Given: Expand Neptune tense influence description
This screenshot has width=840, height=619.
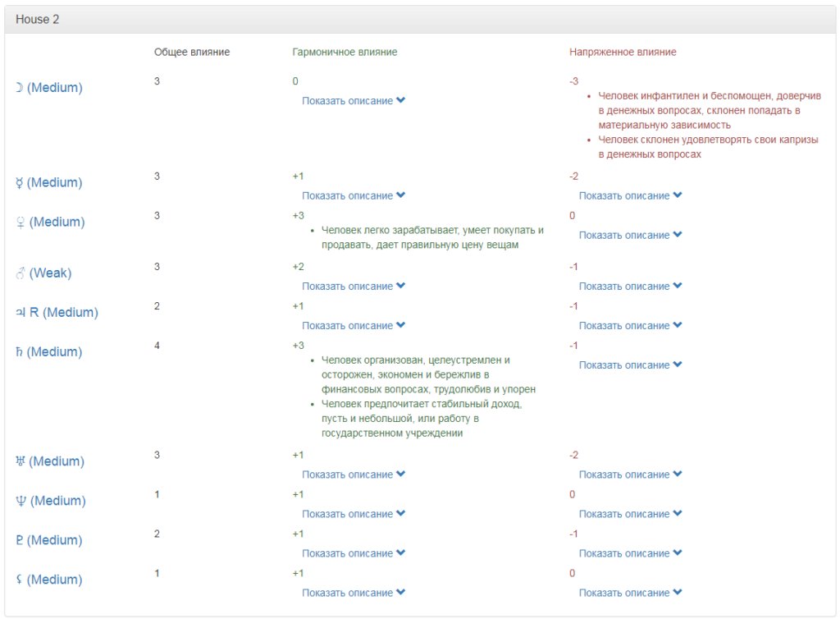Looking at the screenshot, I should point(630,514).
